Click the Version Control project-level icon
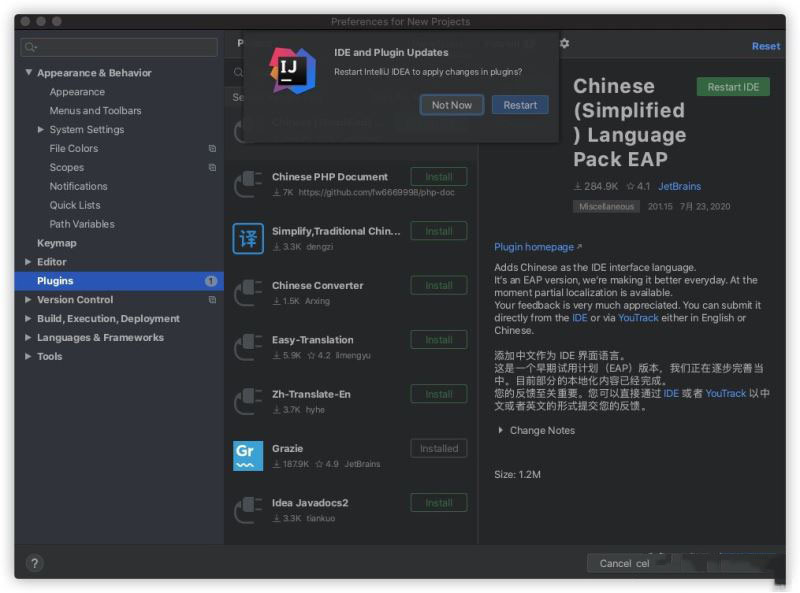Screen dimensions: 800x593 (212, 300)
